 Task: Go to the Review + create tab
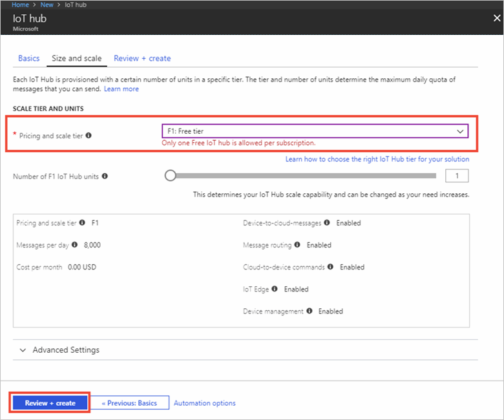[142, 58]
